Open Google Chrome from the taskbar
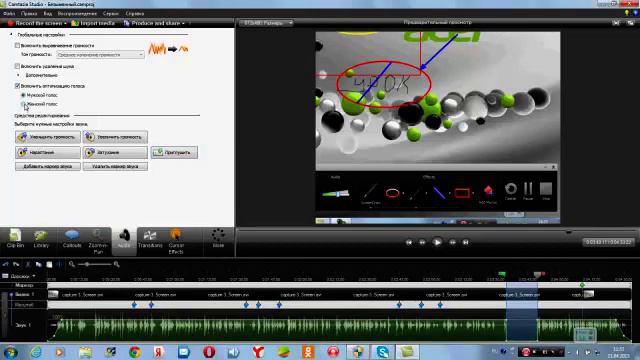This screenshot has width=640, height=360. (x=135, y=352)
